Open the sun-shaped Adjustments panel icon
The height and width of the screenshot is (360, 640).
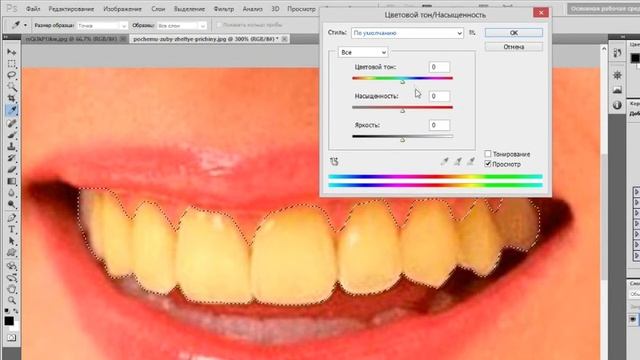(x=617, y=75)
